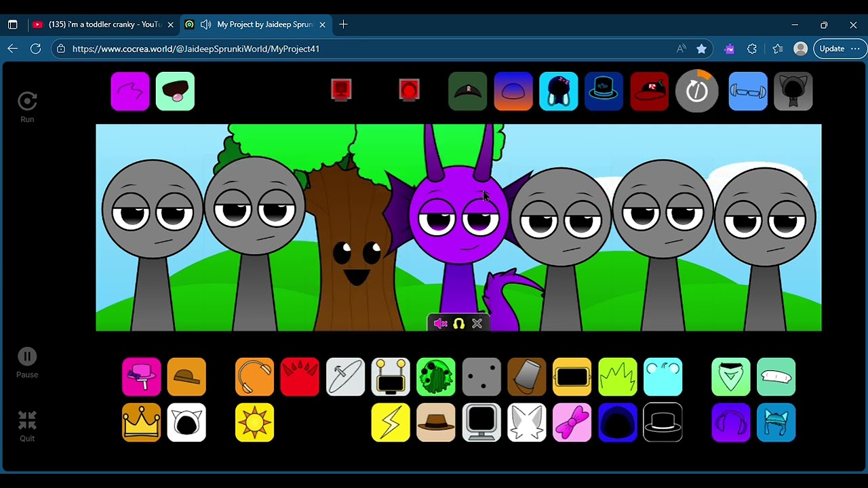Image resolution: width=868 pixels, height=488 pixels.
Task: Remove the purple character with X button
Action: pyautogui.click(x=477, y=324)
